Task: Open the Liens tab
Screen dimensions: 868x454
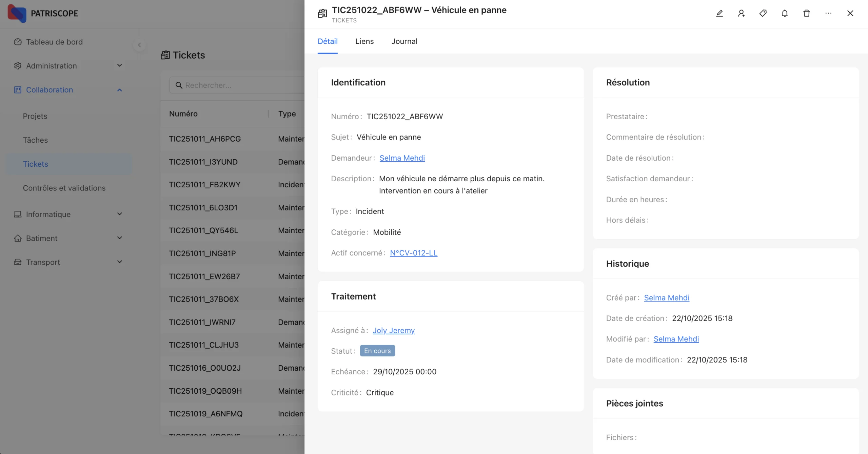Action: pos(364,41)
